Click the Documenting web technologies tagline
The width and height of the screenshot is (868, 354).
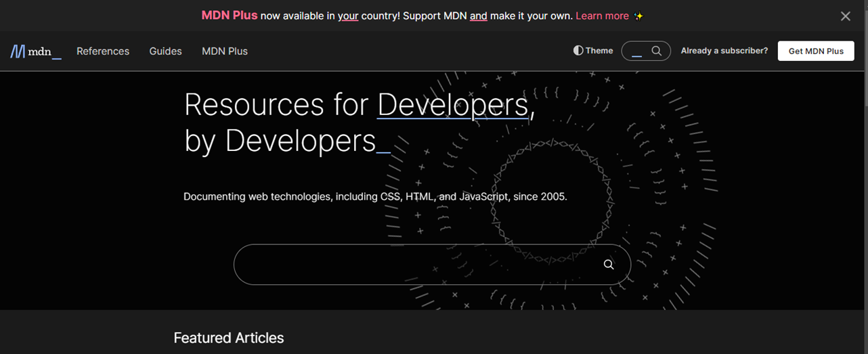375,197
